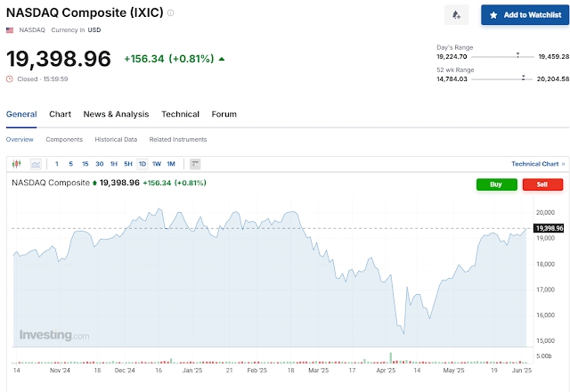Image resolution: width=570 pixels, height=392 pixels.
Task: Click the 20,000 price axis label
Action: (545, 212)
